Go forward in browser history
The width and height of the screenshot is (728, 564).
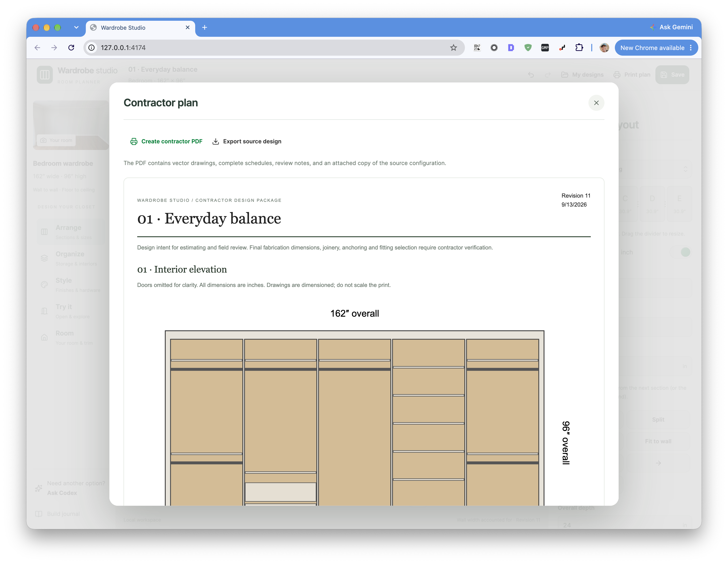[54, 48]
